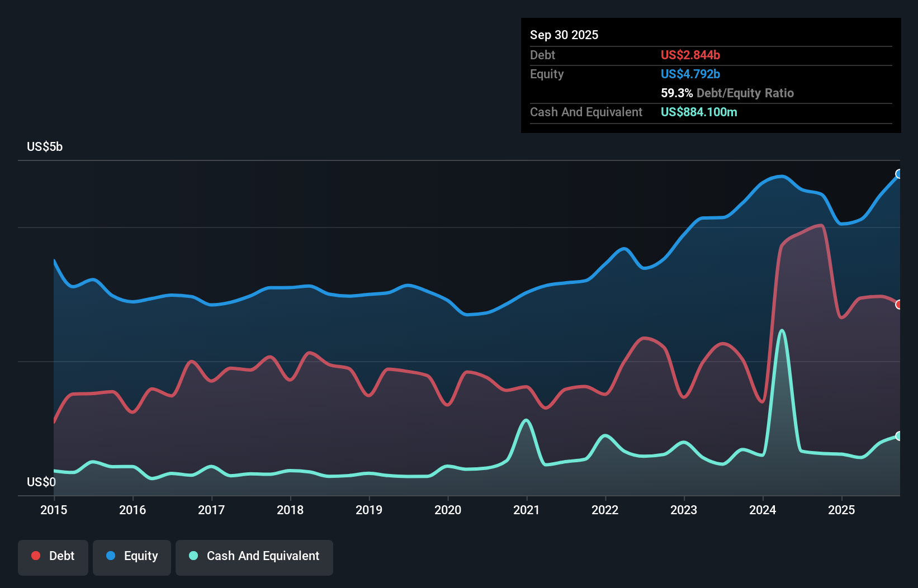Click the 2015 x-axis label
Image resolution: width=918 pixels, height=588 pixels.
click(54, 510)
